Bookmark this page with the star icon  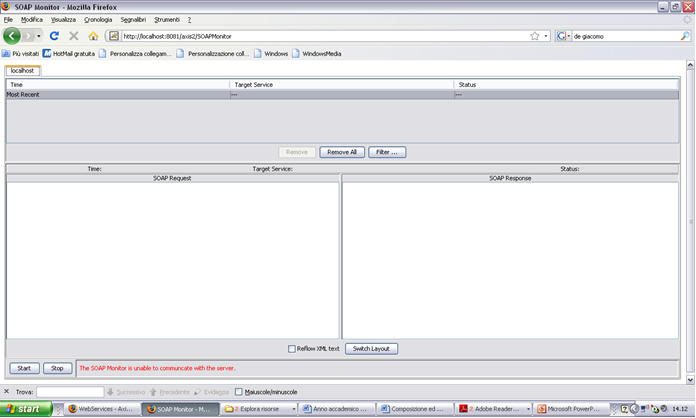(x=535, y=36)
